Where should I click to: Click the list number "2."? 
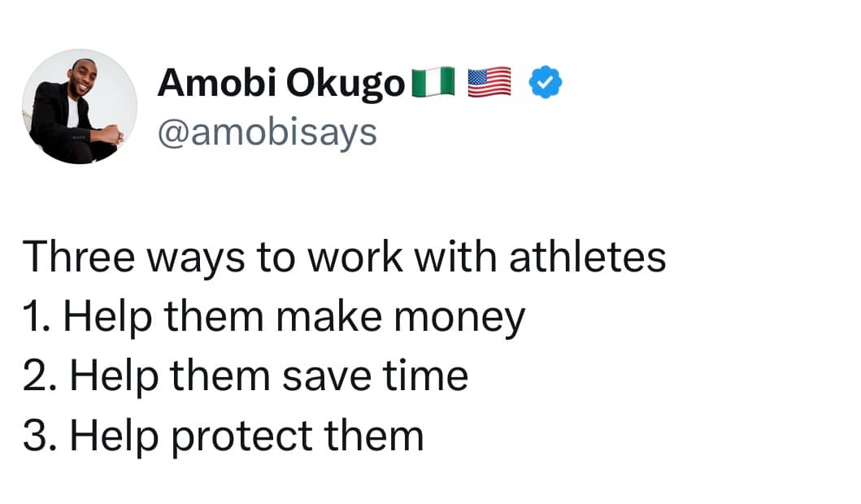pyautogui.click(x=40, y=376)
